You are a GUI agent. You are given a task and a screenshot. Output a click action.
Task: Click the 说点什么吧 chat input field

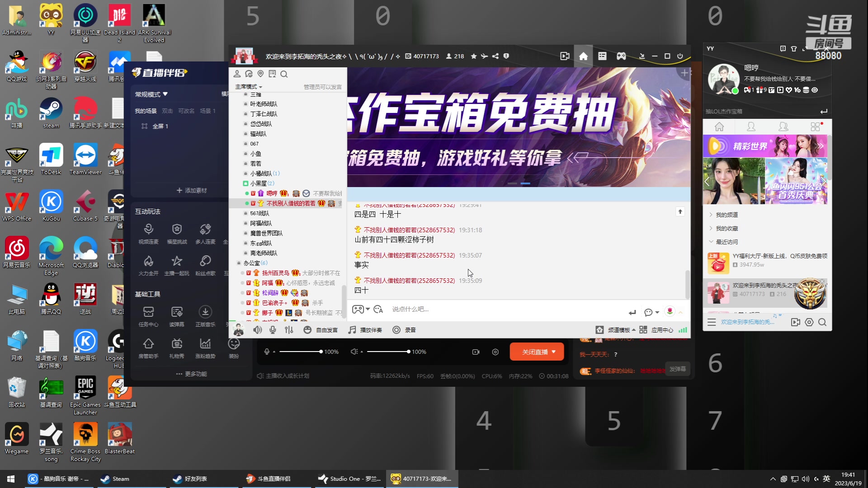tap(429, 309)
